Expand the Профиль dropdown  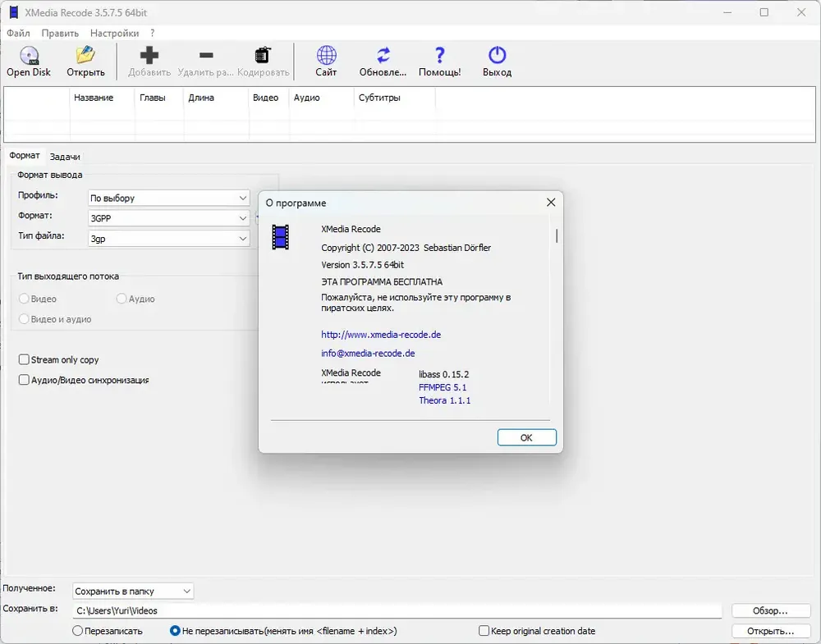pyautogui.click(x=168, y=198)
